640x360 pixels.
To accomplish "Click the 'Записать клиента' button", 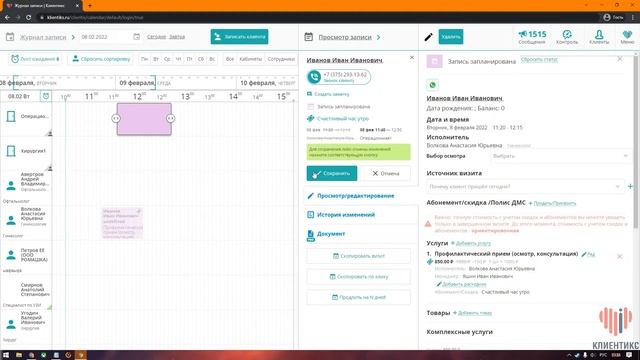I will 239,37.
